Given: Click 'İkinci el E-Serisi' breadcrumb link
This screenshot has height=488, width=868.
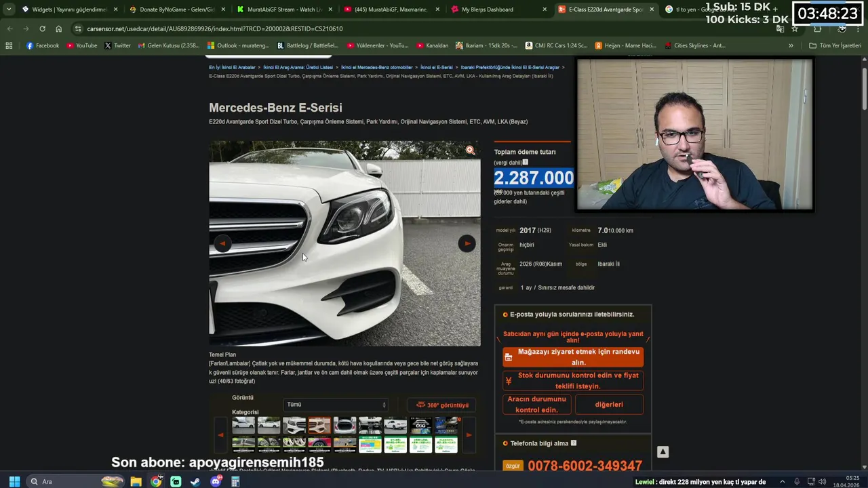Looking at the screenshot, I should click(x=436, y=68).
